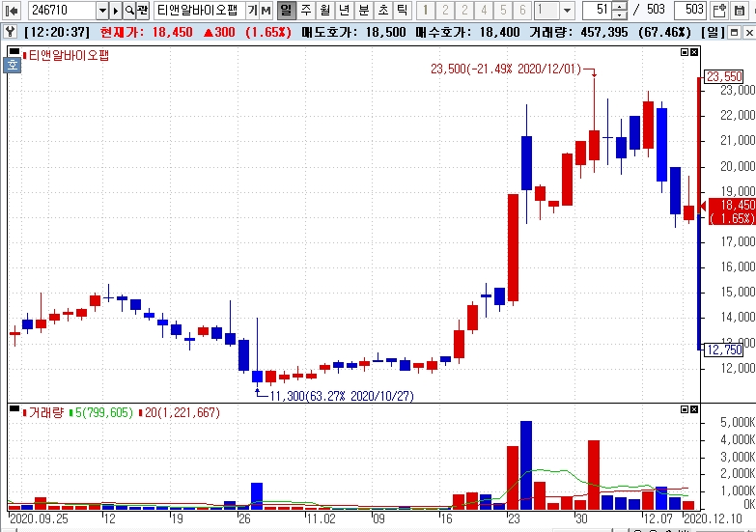Click the add-chart icon in the top toolbar

tap(719, 10)
